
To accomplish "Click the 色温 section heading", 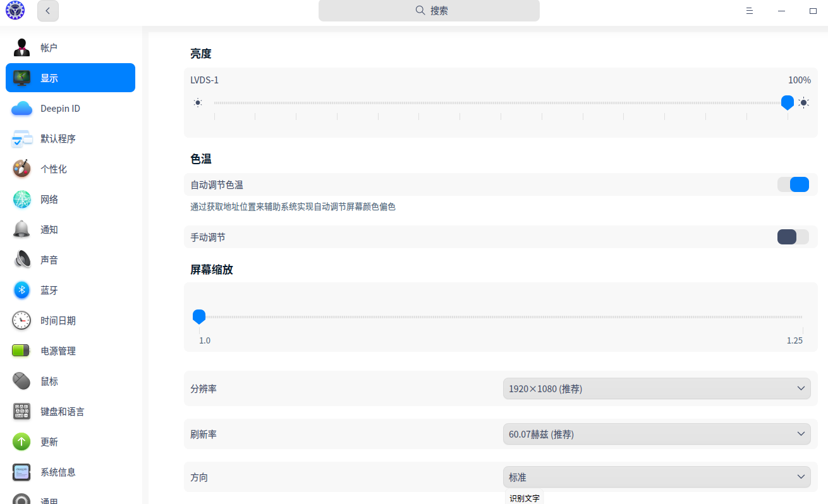I will 201,159.
